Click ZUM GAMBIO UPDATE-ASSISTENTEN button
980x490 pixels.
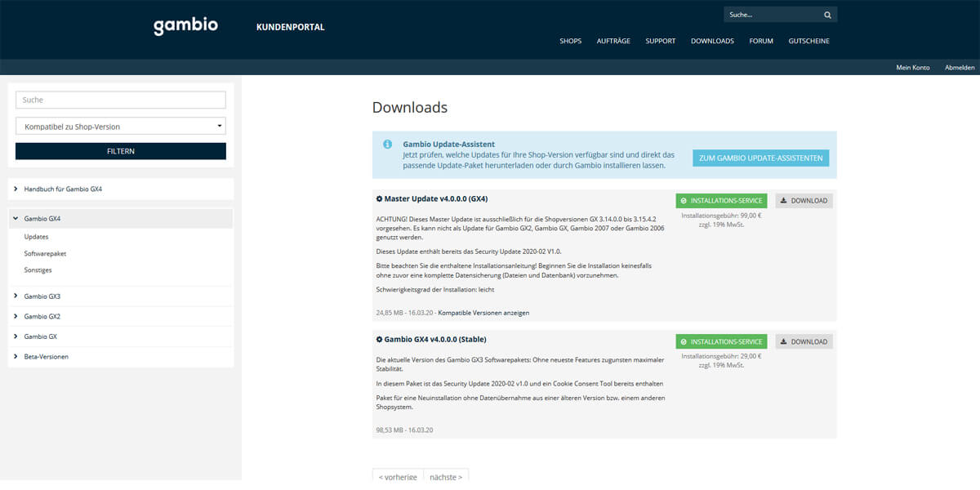tap(761, 158)
